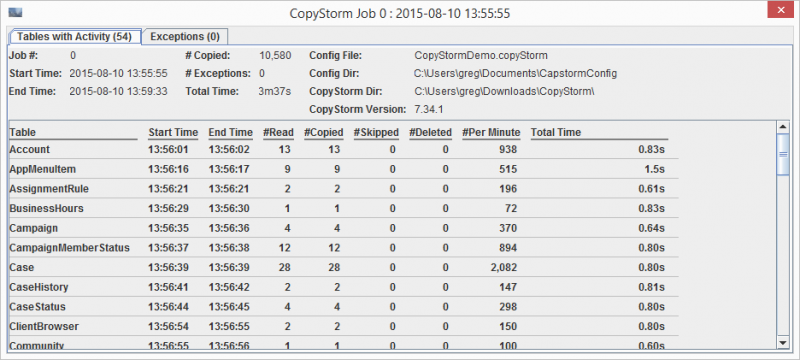Screen dimensions: 800x360
Task: Select the CaseStatus table row
Action: [x=344, y=307]
